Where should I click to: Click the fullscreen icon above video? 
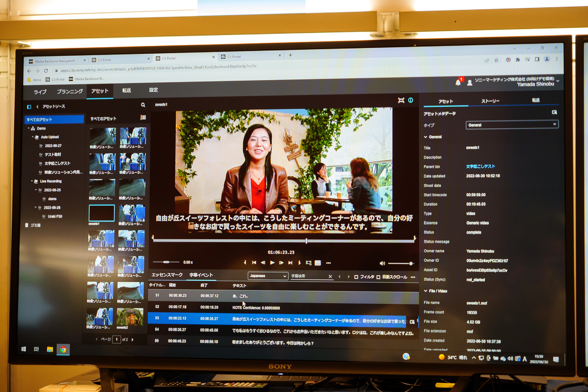click(x=401, y=100)
